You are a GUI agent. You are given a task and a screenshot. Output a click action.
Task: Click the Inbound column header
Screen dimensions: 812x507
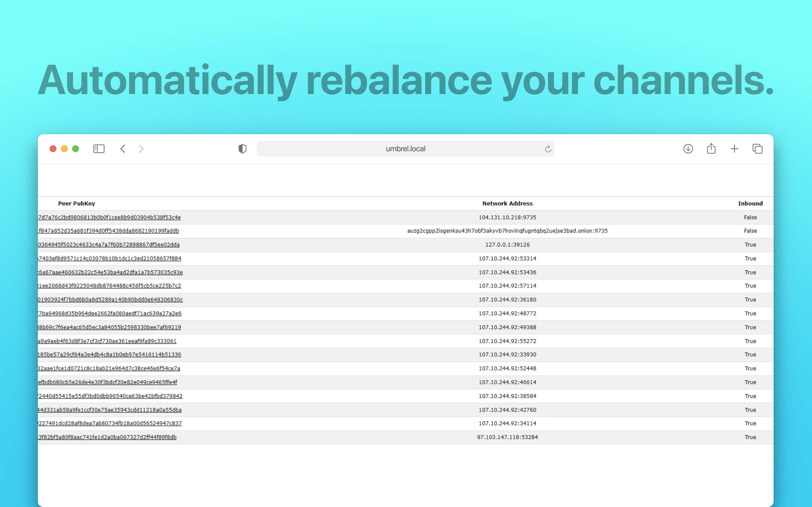pyautogui.click(x=750, y=203)
